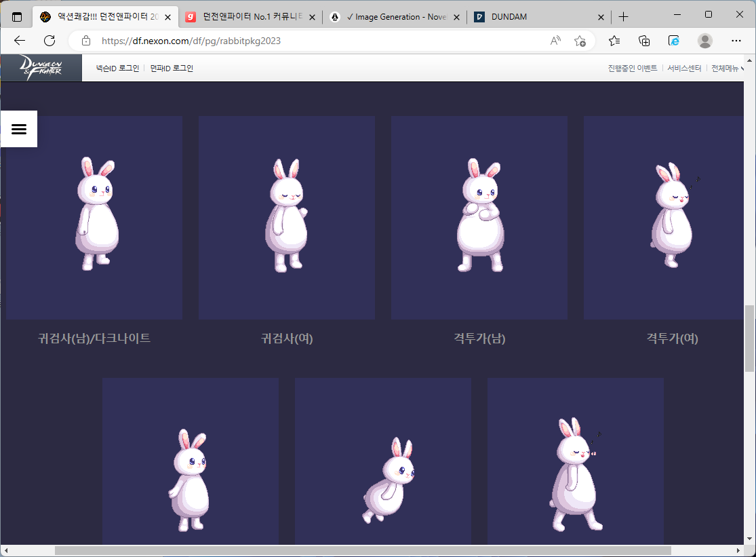This screenshot has height=557, width=756.
Task: Select the 격투가(여) rabbit image
Action: tap(663, 218)
